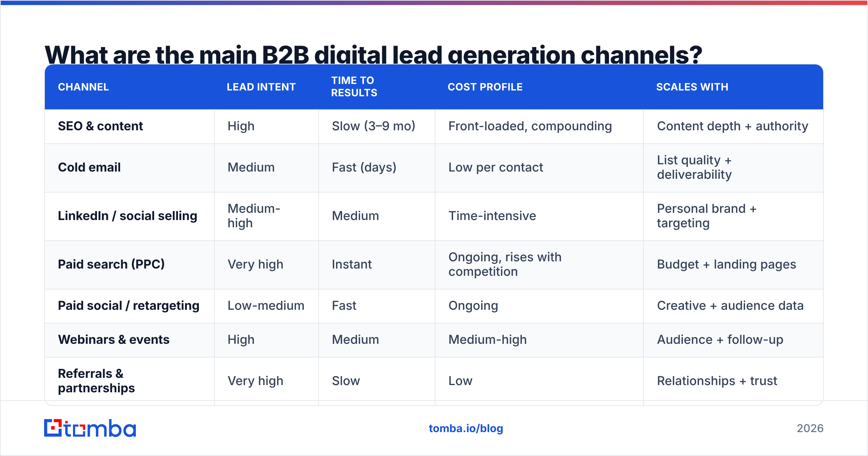
Task: Click 'Creative + audience data' cell
Action: 730,305
